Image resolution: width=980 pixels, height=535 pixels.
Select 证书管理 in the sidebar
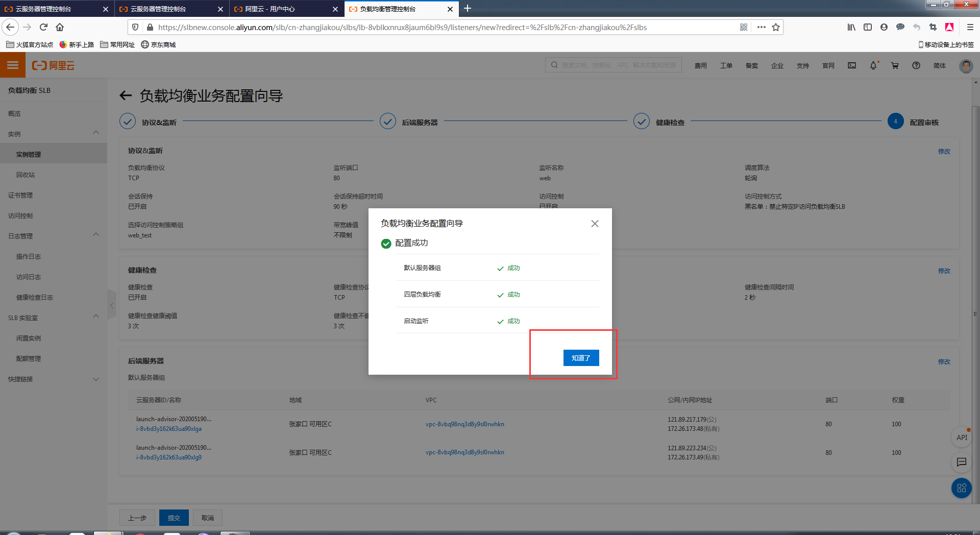20,195
